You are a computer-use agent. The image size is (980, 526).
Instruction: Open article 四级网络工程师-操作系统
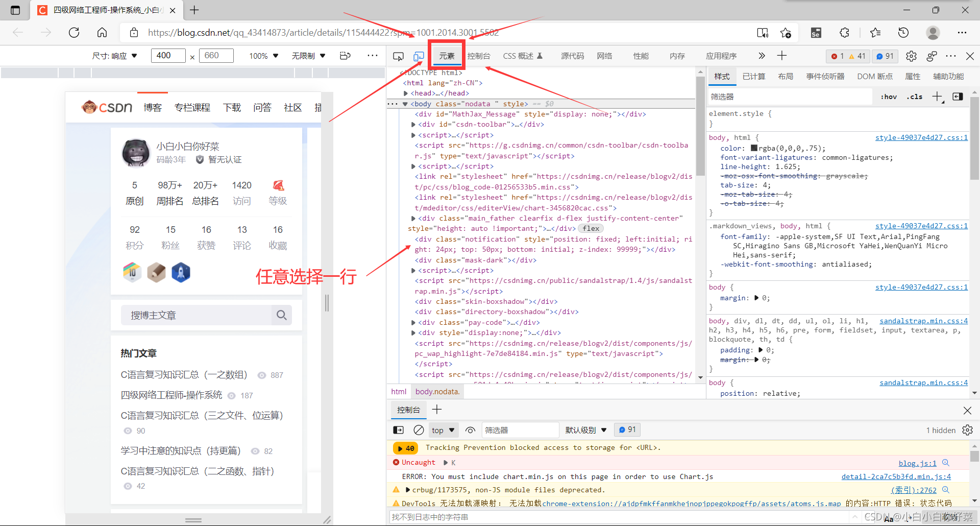171,395
